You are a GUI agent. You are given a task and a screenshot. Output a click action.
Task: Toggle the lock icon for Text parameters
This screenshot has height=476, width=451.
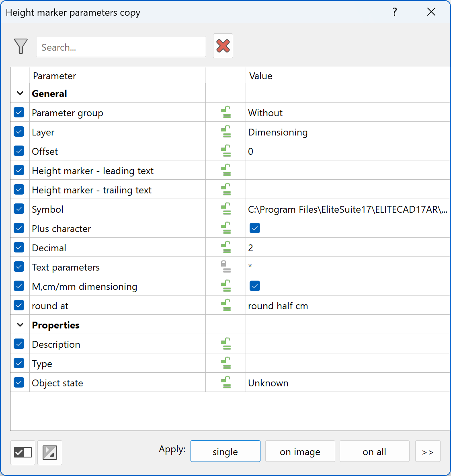[226, 267]
